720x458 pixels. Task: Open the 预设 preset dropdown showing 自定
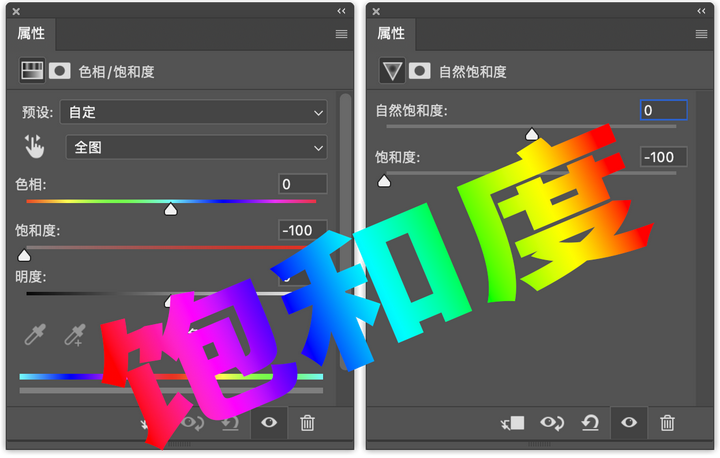click(x=194, y=112)
